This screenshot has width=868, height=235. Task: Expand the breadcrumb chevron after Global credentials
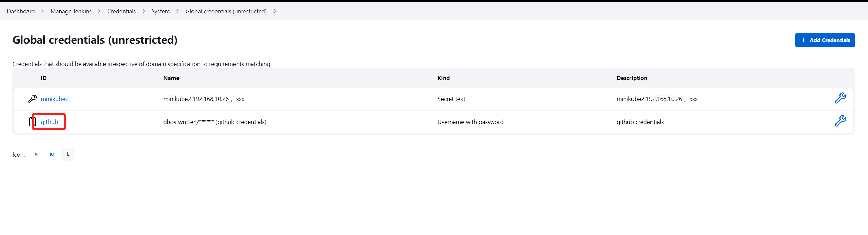[275, 11]
